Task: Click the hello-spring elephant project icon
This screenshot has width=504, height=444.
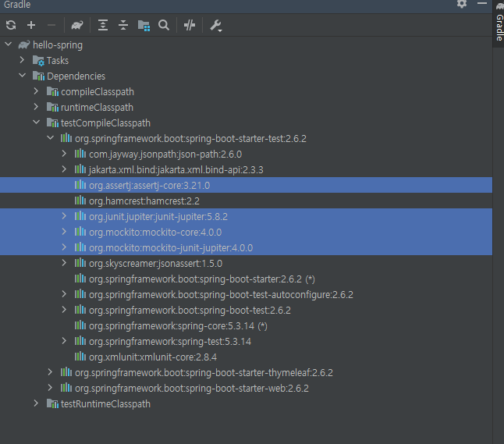Action: (x=24, y=44)
